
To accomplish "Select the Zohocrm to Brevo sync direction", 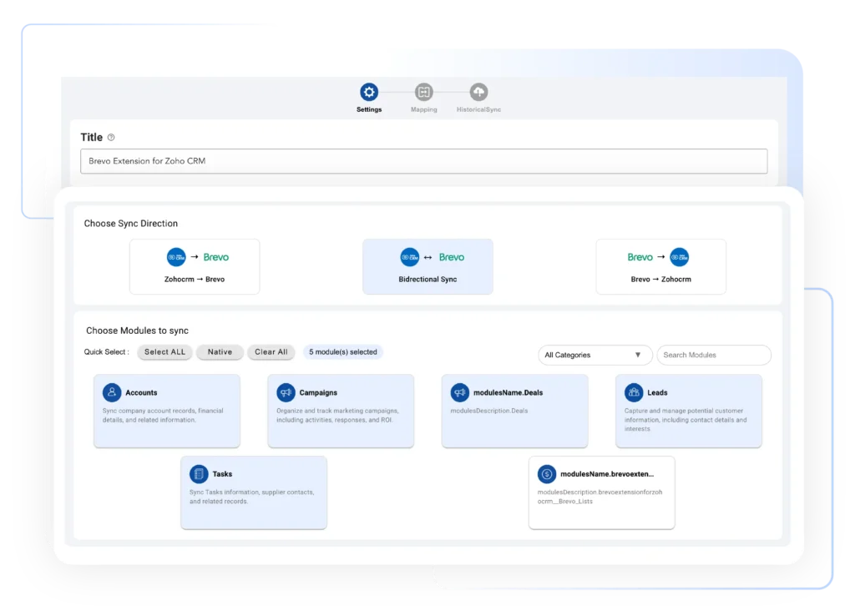I will point(195,265).
